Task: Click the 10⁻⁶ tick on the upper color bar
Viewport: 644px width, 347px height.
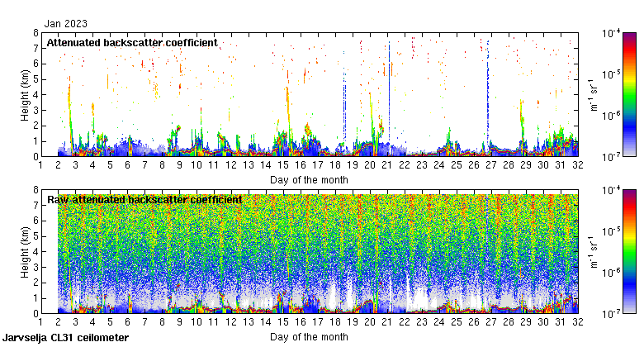Action: (x=611, y=116)
